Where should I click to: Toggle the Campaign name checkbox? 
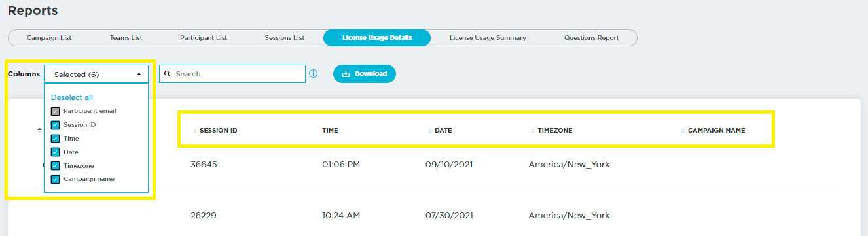click(56, 179)
